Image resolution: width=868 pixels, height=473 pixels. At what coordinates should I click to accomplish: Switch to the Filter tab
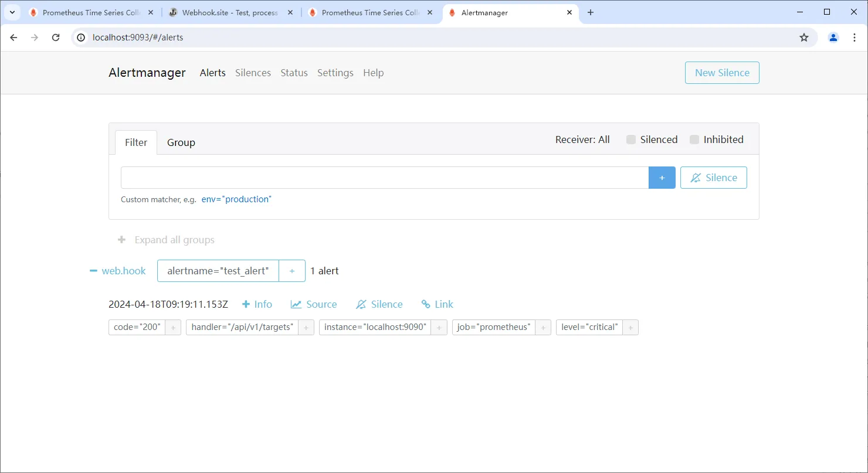tap(136, 142)
